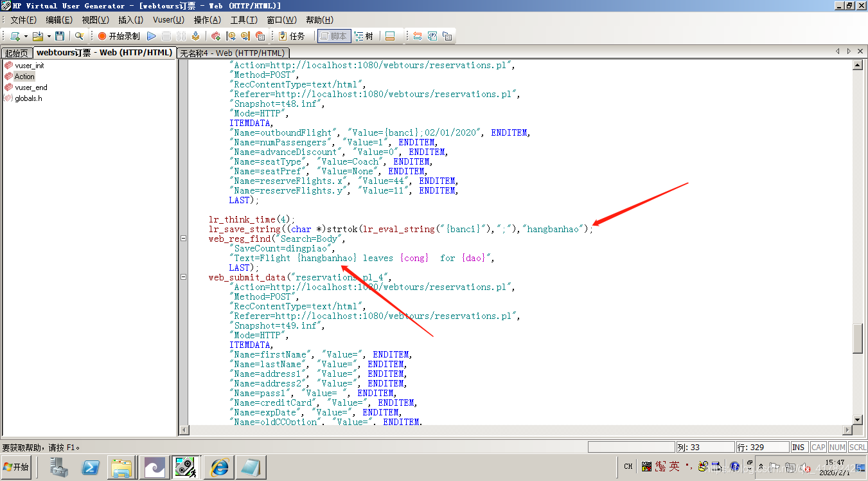Switch to 脚本 script view

coord(334,36)
